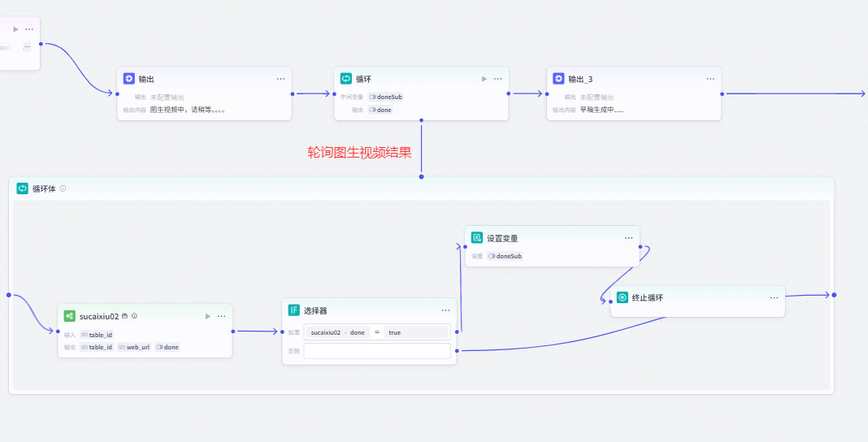Click the sucaixiu02 - done condition field

(337, 332)
